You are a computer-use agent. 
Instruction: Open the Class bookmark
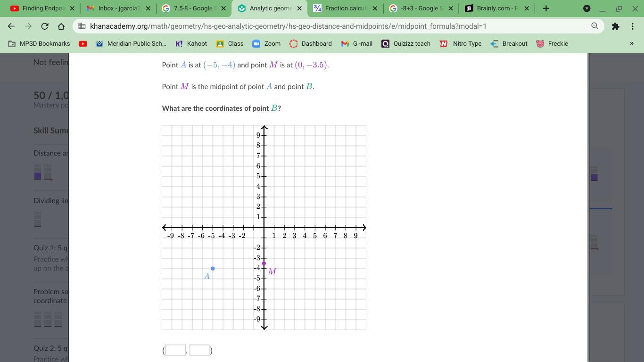(230, 43)
